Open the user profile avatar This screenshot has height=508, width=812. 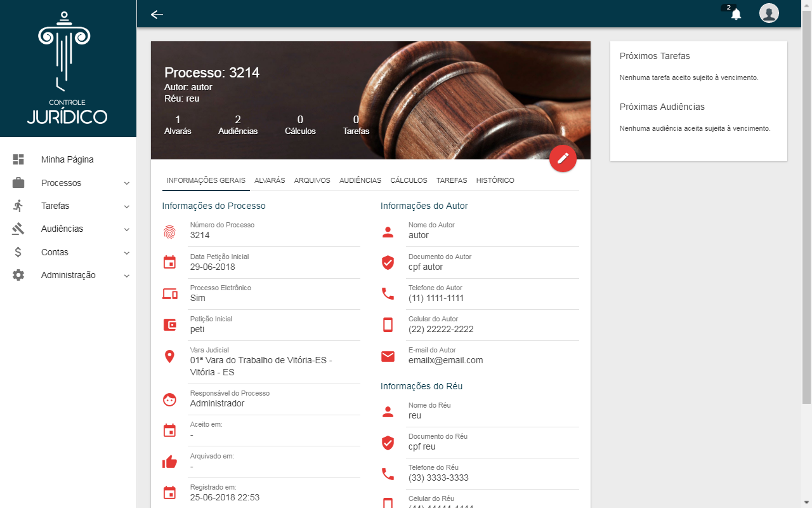(769, 13)
